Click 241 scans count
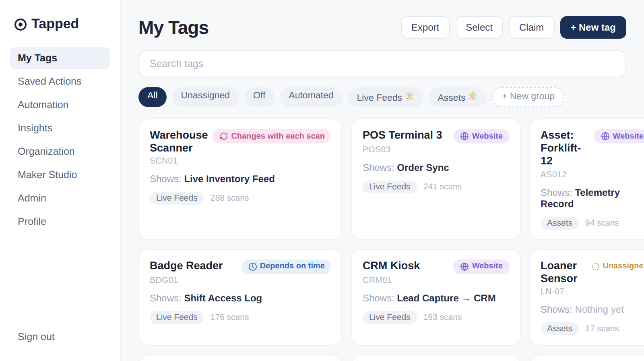 pos(442,187)
